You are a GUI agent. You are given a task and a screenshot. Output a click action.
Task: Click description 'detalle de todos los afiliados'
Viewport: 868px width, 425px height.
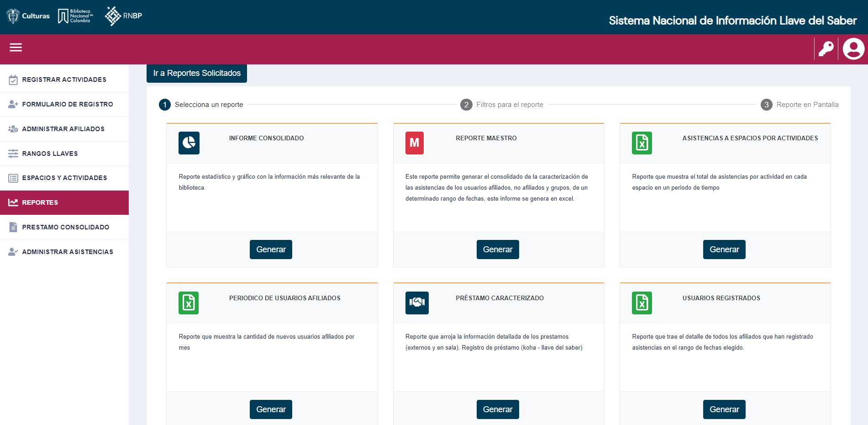(722, 342)
